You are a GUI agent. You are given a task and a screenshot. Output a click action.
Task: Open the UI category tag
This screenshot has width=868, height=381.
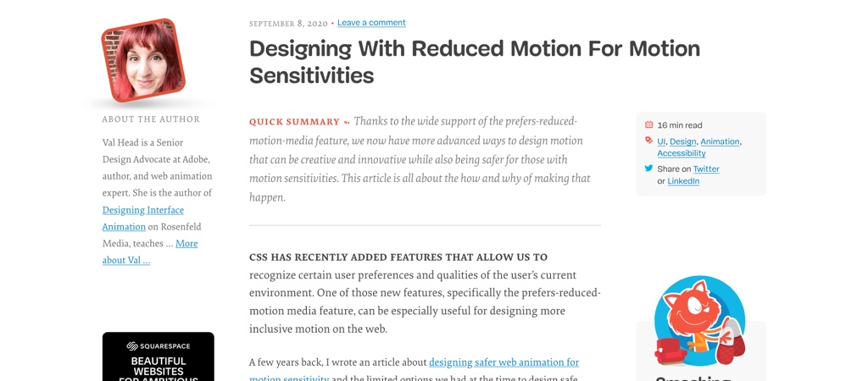[661, 141]
